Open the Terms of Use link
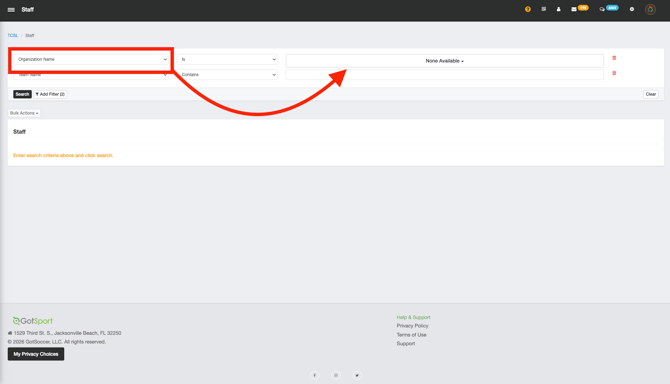670x384 pixels. click(x=411, y=335)
